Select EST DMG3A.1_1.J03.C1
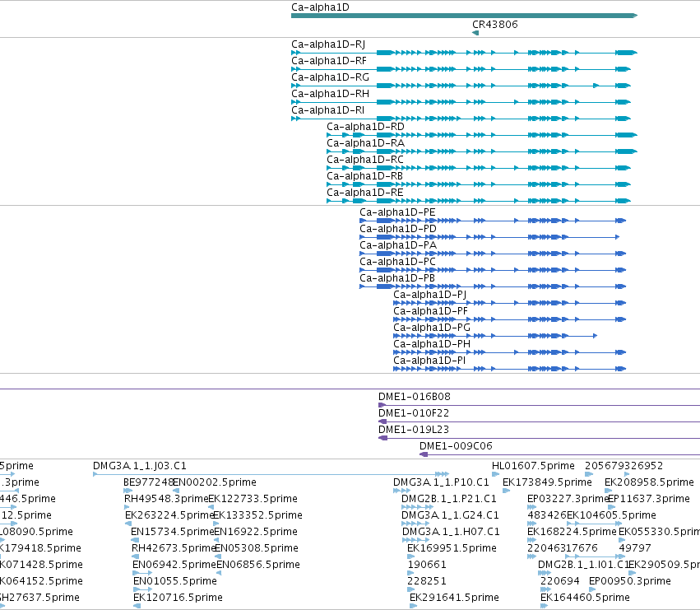 click(271, 474)
